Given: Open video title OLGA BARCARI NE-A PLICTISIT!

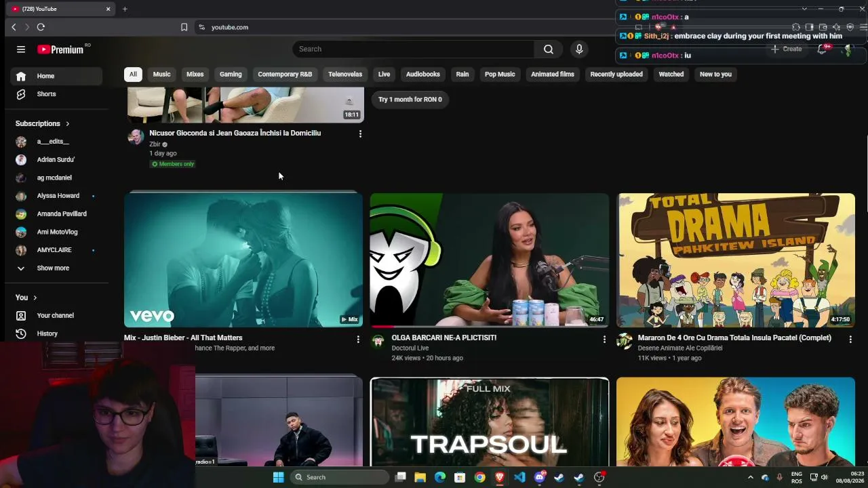Looking at the screenshot, I should (x=444, y=338).
